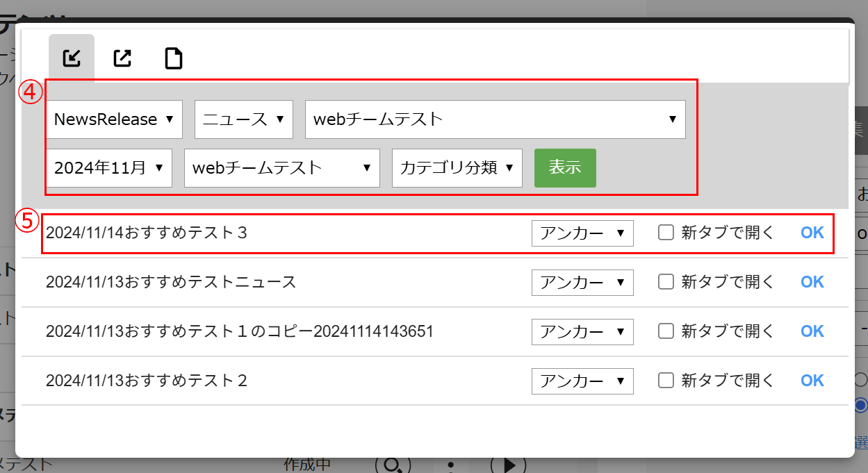Open アンカー dropdown for テスト１のコピー row
The height and width of the screenshot is (473, 868).
pos(582,332)
